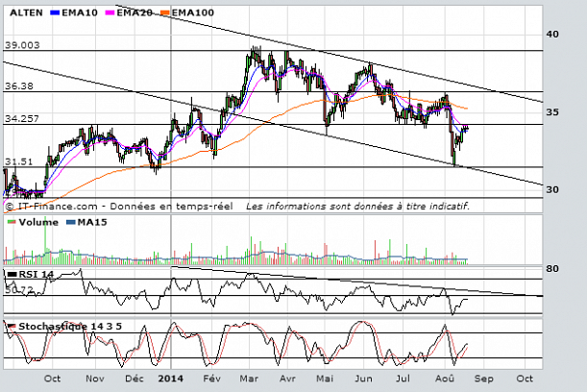Click the price axis value 30
587x392 pixels.
point(552,189)
